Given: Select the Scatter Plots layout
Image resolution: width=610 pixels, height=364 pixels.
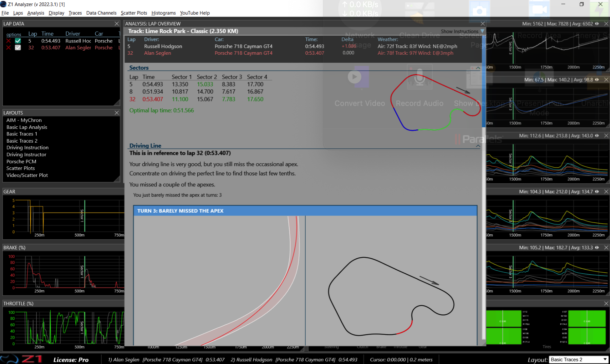Looking at the screenshot, I should pyautogui.click(x=20, y=168).
